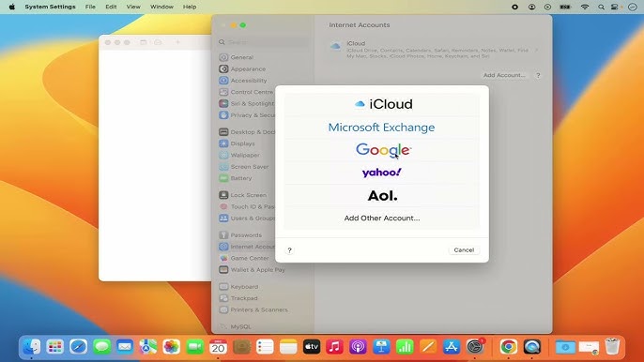Open Launchpad from the Dock

coord(54,347)
